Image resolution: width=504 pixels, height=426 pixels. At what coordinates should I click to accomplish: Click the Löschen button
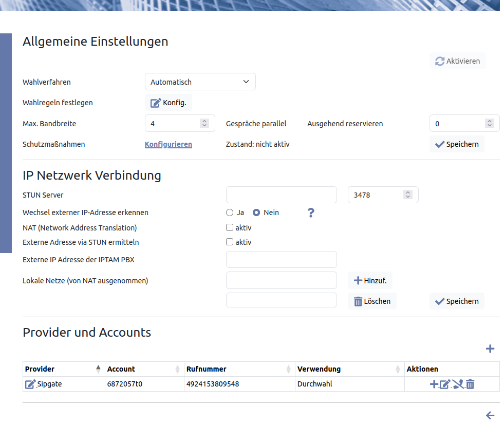372,301
